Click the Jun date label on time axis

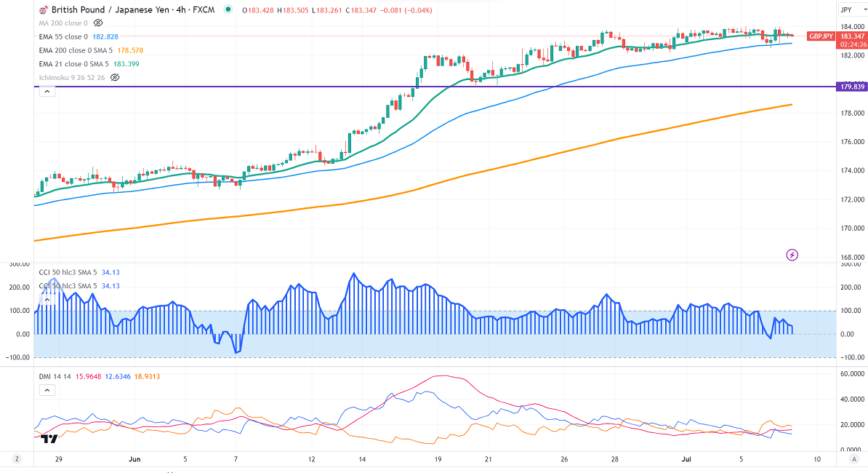click(134, 459)
